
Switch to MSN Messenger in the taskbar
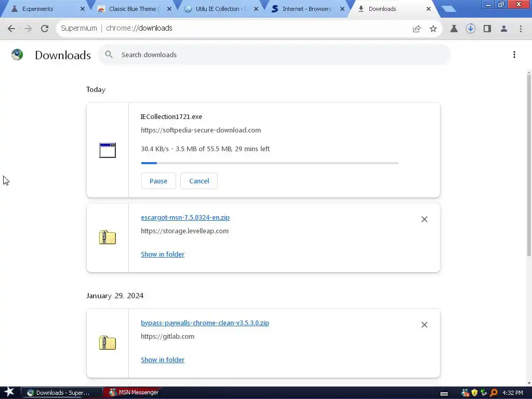click(134, 393)
